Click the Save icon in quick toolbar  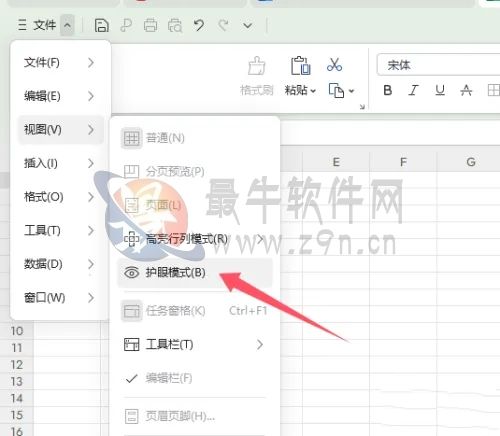(x=101, y=25)
